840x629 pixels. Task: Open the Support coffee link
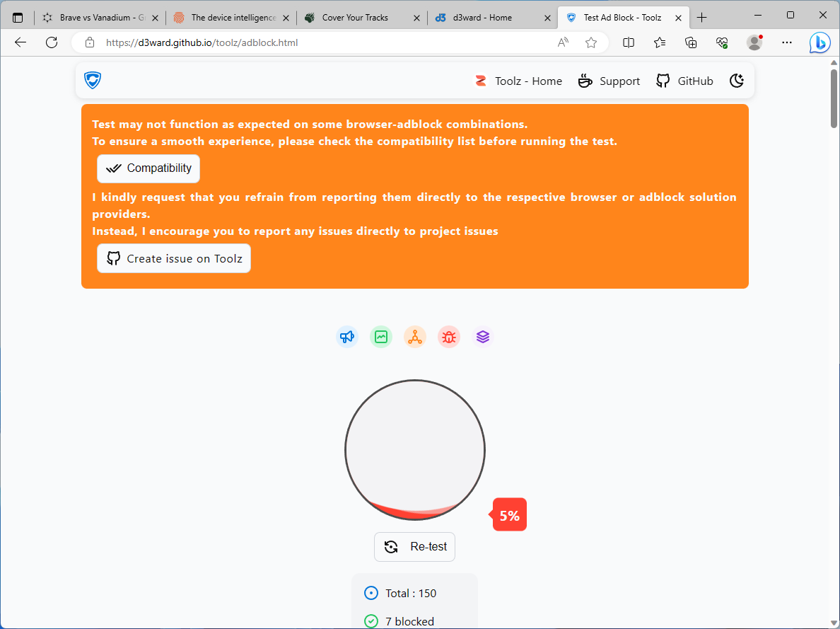609,81
